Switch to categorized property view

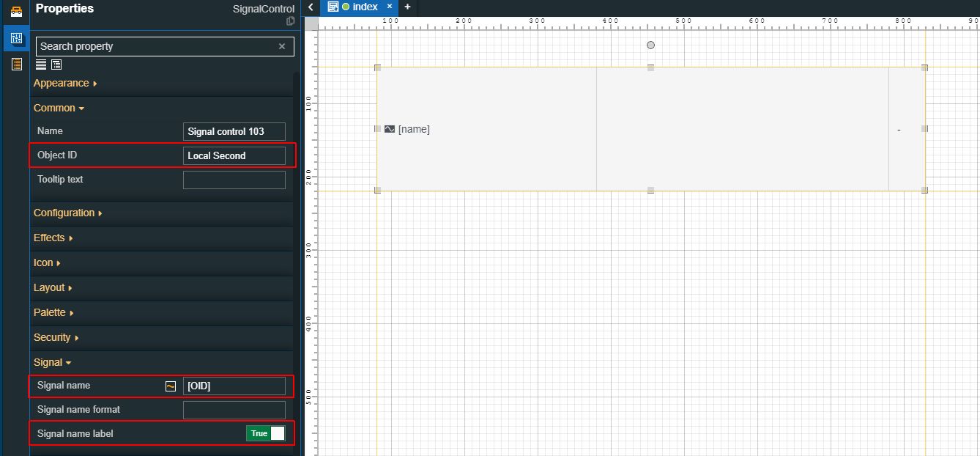56,65
